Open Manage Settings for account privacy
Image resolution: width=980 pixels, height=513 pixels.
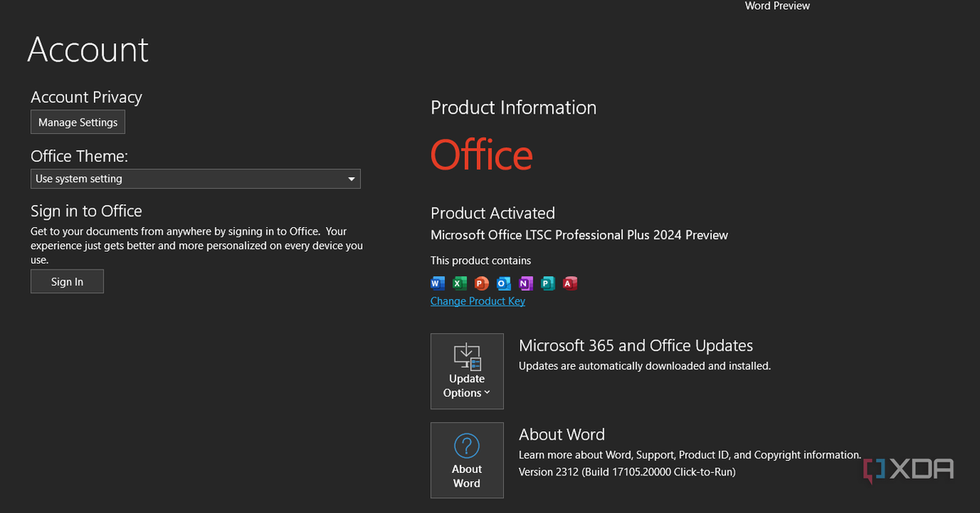(78, 123)
